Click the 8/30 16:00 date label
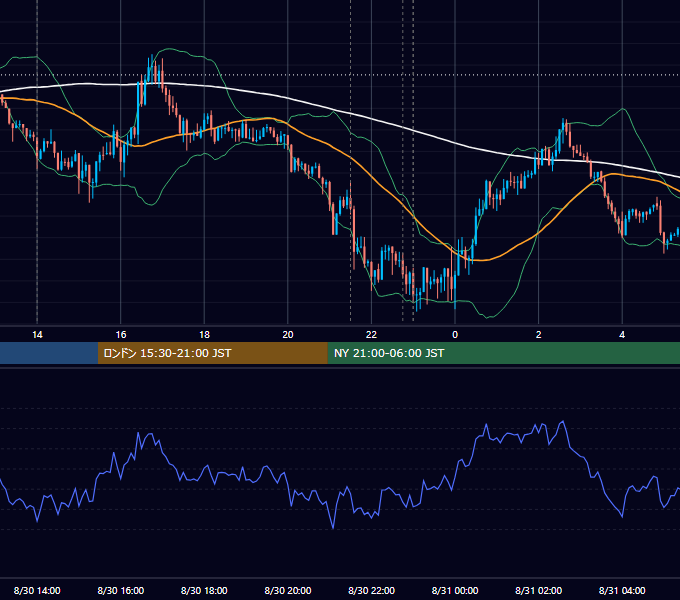The height and width of the screenshot is (600, 680). coord(121,590)
